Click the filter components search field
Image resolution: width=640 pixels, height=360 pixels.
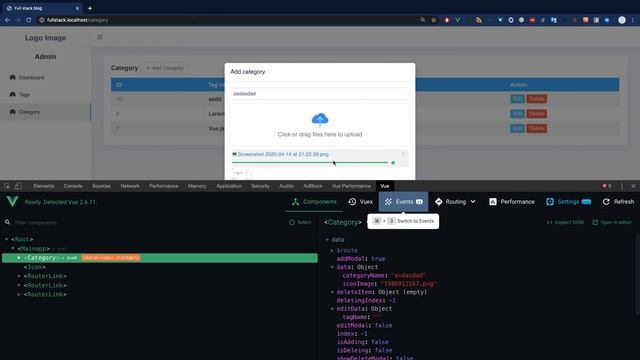click(x=147, y=222)
